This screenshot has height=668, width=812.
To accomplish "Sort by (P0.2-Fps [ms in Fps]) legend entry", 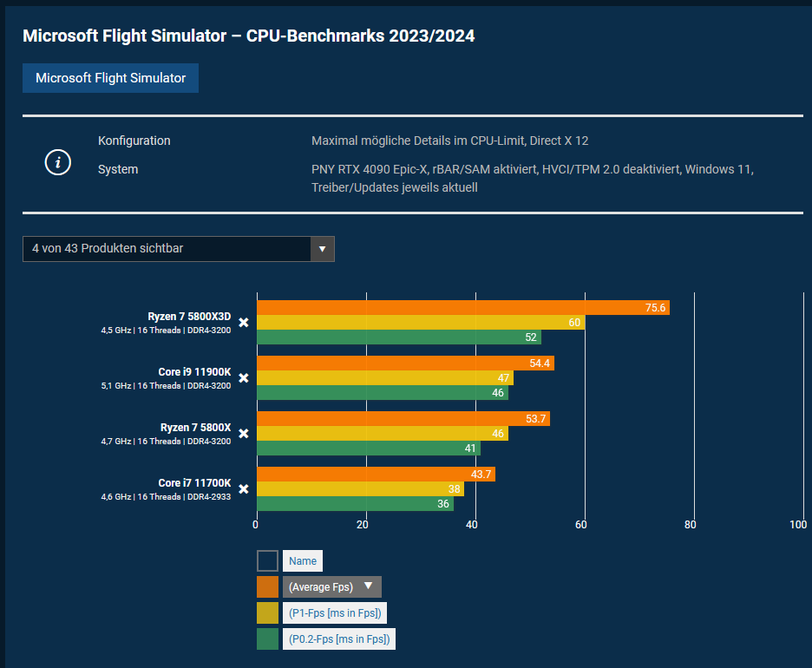I will pos(339,639).
